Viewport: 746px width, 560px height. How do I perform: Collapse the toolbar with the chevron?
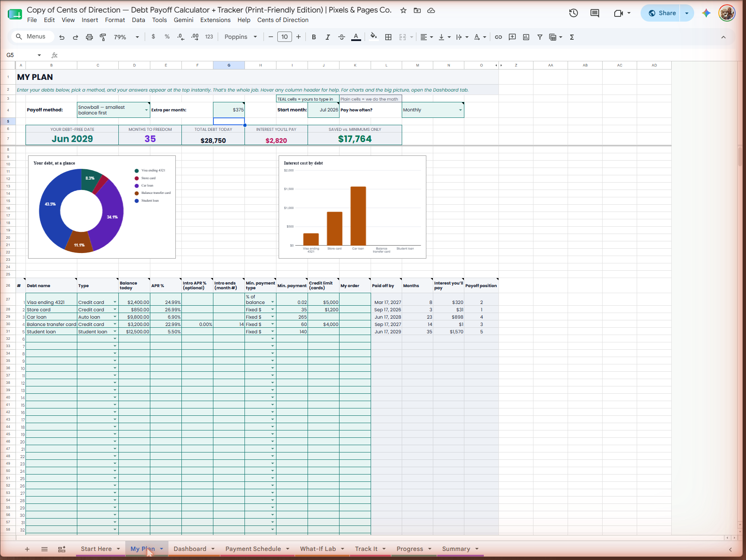pyautogui.click(x=724, y=37)
